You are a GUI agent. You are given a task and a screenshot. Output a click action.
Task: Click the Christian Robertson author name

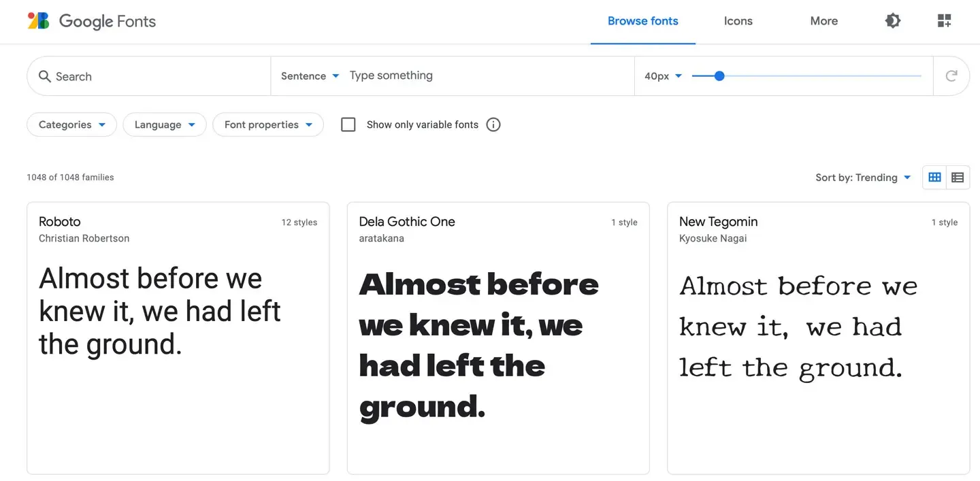[84, 238]
